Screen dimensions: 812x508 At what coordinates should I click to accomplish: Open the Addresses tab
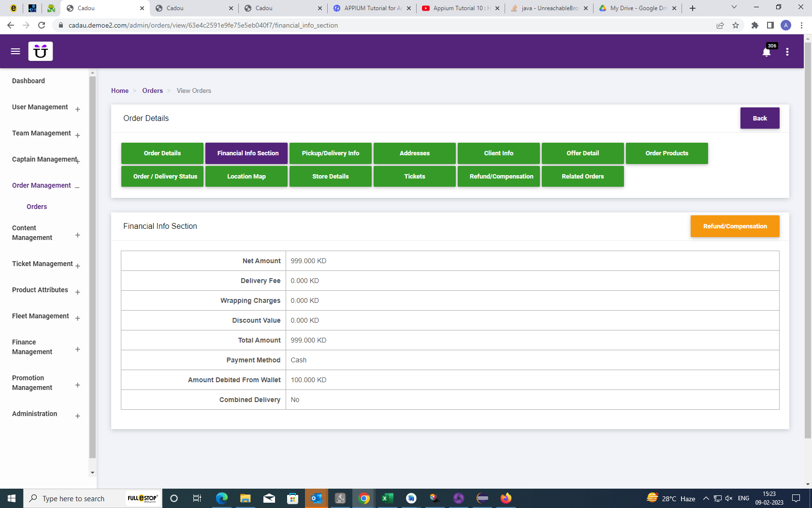pos(415,153)
